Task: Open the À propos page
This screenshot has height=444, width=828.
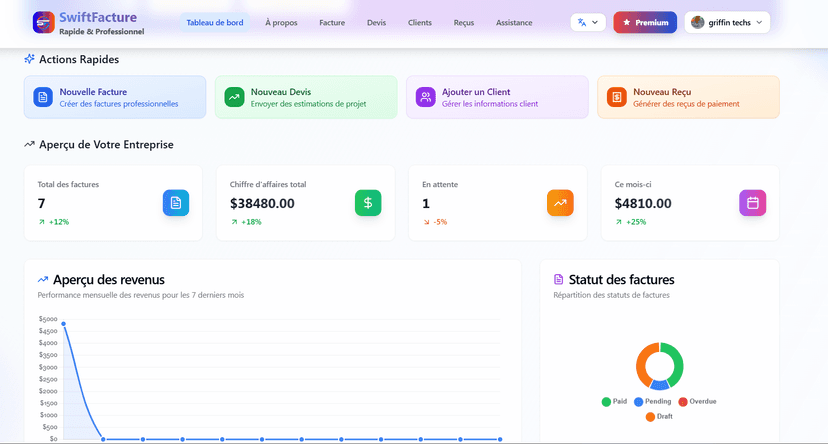Action: point(281,23)
